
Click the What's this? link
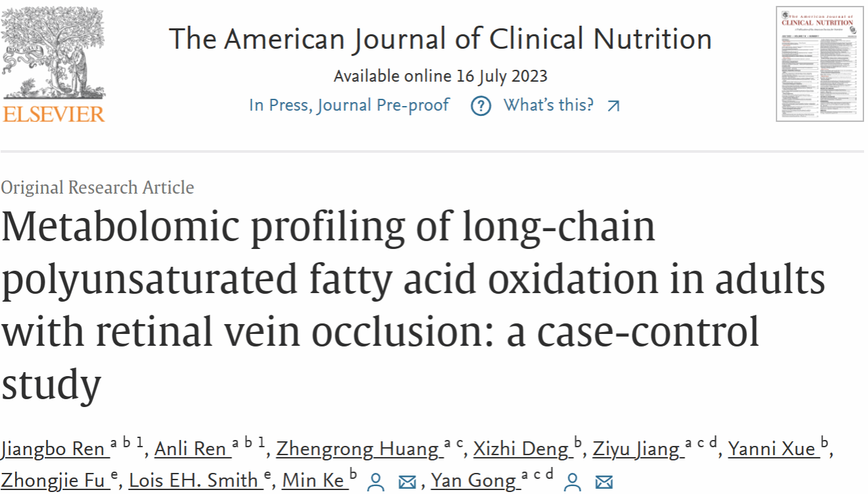[x=548, y=105]
